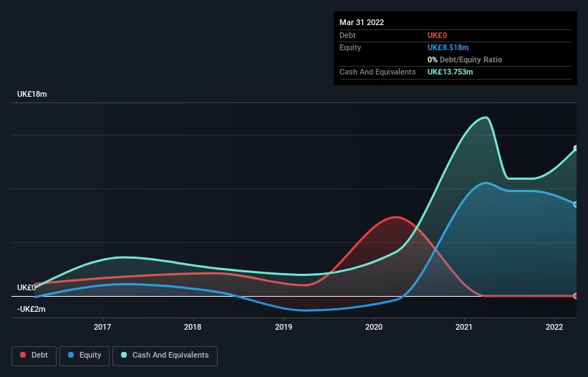Image resolution: width=588 pixels, height=377 pixels.
Task: Click the 2019 x-axis label
Action: coord(284,327)
